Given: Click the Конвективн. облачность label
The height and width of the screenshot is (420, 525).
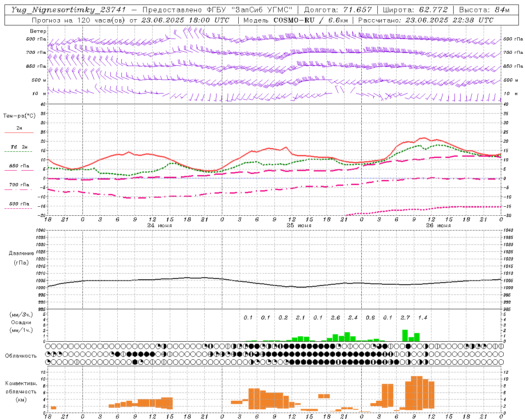Looking at the screenshot, I should click(21, 388).
